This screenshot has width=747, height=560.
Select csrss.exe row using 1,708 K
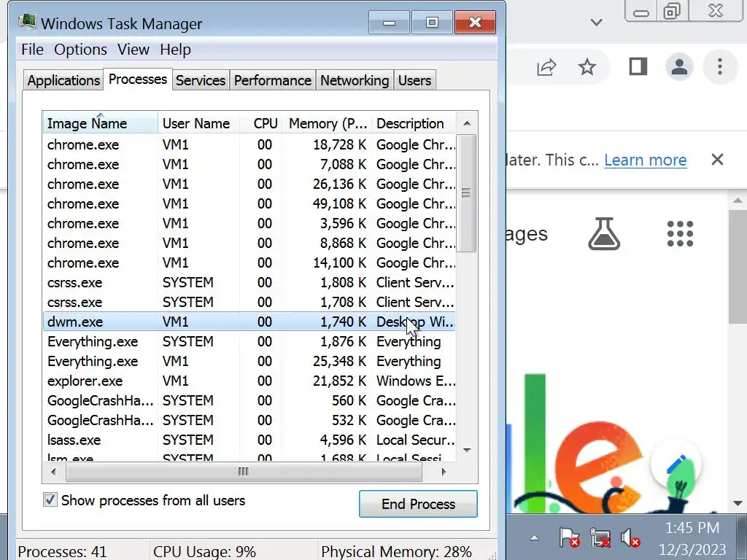249,303
